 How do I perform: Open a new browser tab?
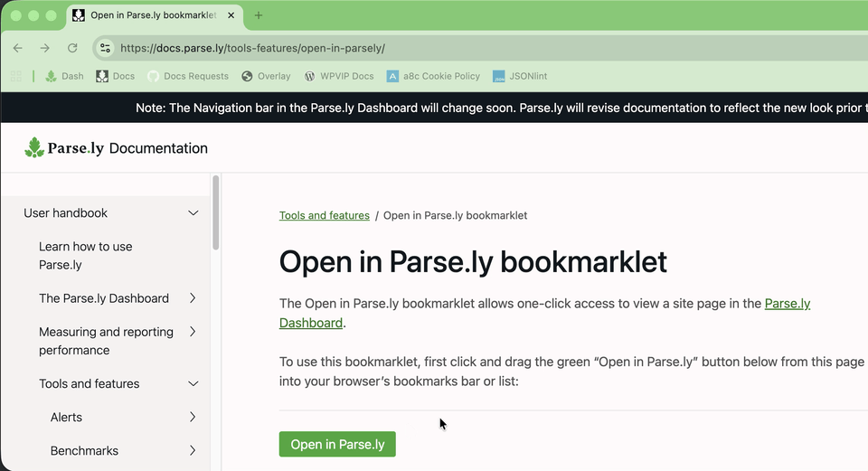click(x=259, y=15)
